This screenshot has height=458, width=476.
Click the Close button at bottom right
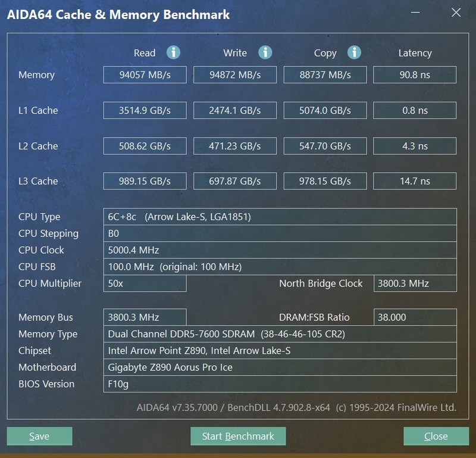[436, 436]
